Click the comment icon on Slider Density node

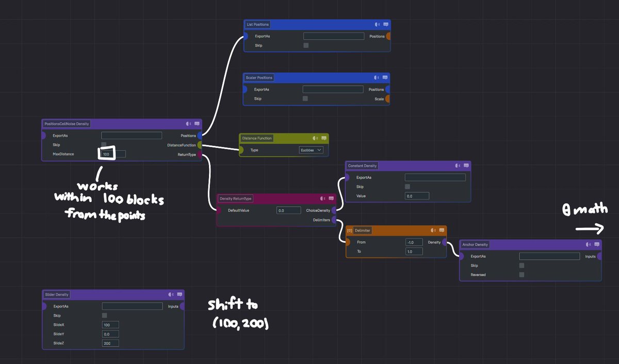pyautogui.click(x=180, y=294)
